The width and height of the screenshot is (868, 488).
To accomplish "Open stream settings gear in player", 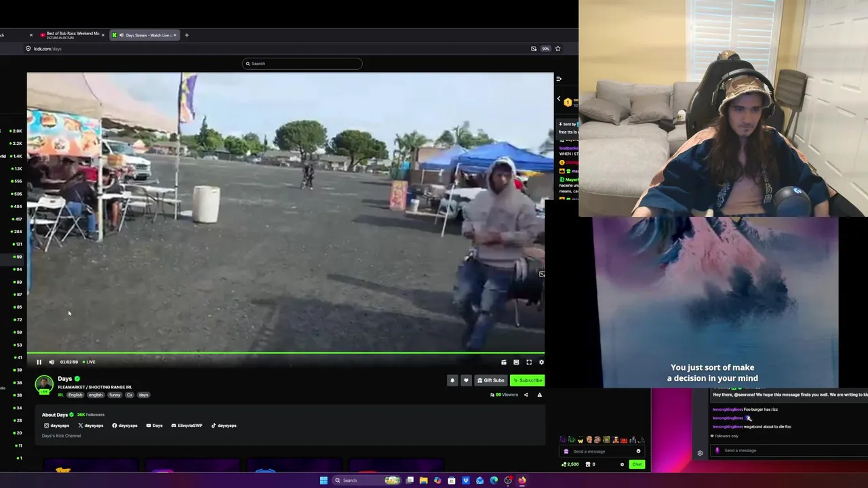I will coord(541,362).
